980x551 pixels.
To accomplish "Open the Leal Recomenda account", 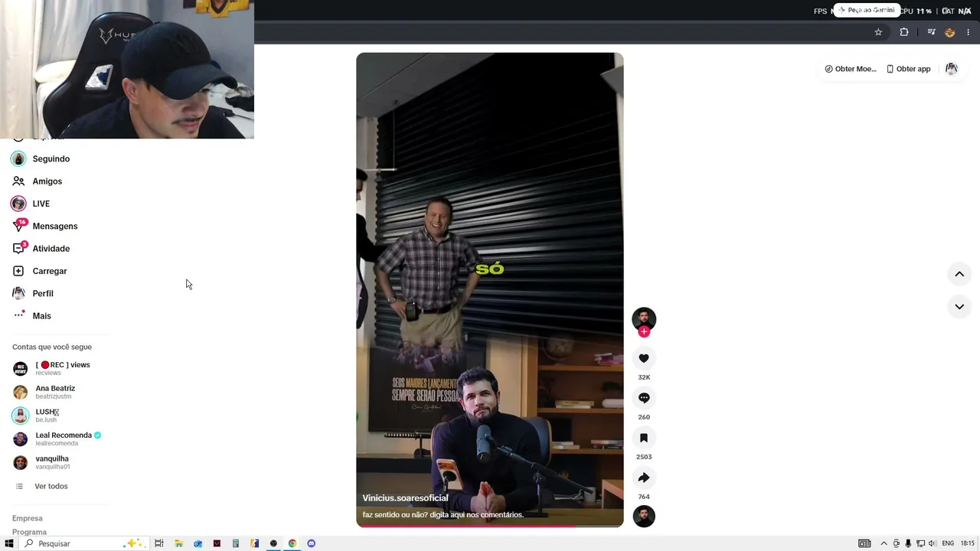I will 57,439.
